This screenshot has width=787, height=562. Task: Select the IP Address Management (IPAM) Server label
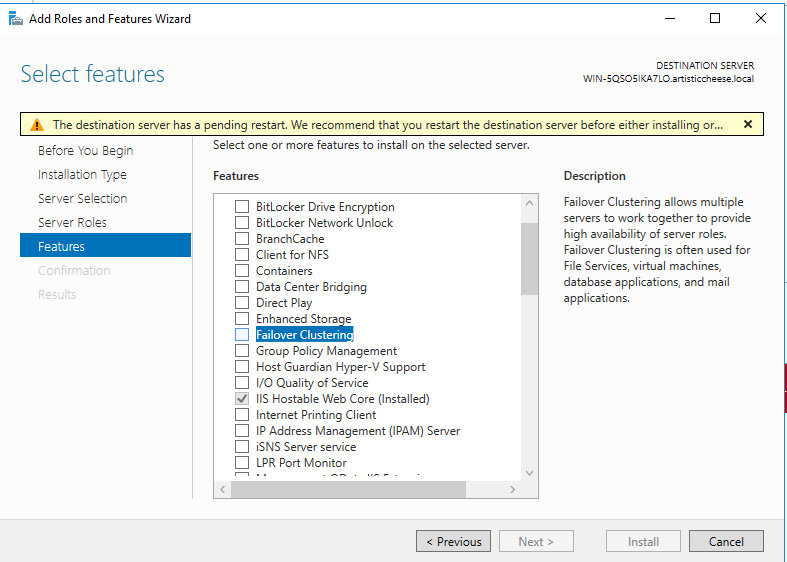coord(357,431)
